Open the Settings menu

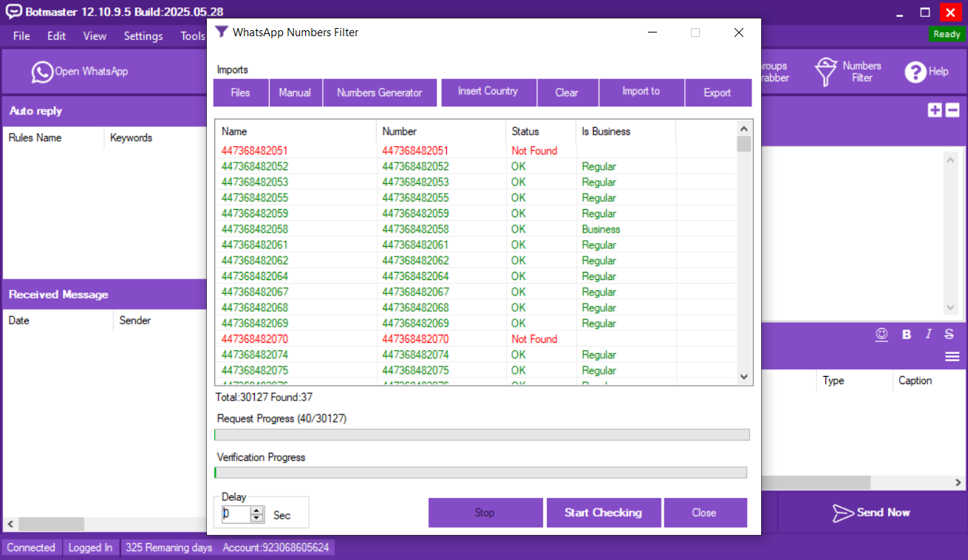coord(143,35)
